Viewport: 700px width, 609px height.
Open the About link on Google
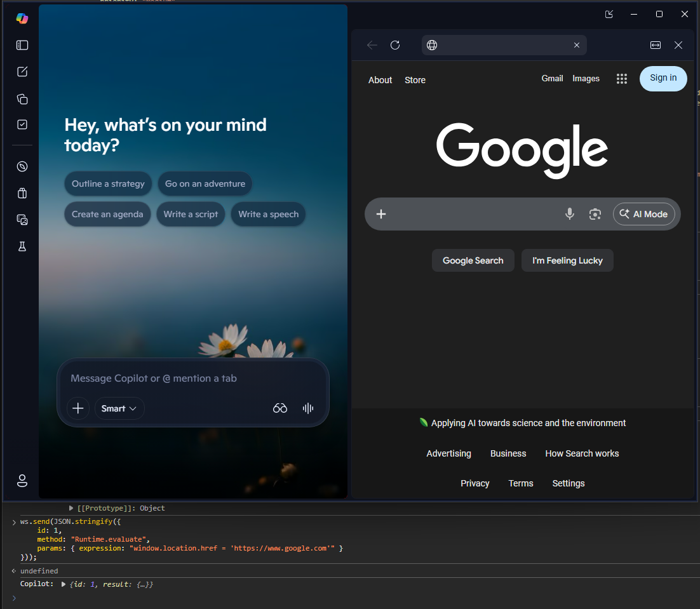tap(380, 80)
